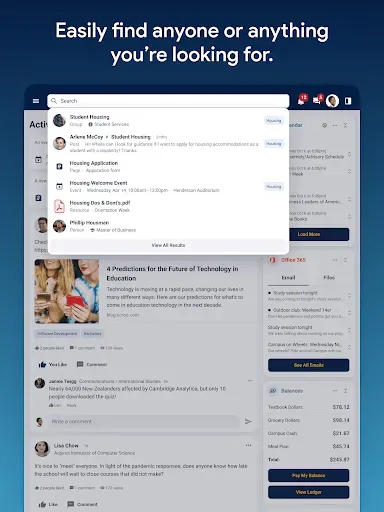384x512 pixels.
Task: Click See All Emails button
Action: pos(309,365)
